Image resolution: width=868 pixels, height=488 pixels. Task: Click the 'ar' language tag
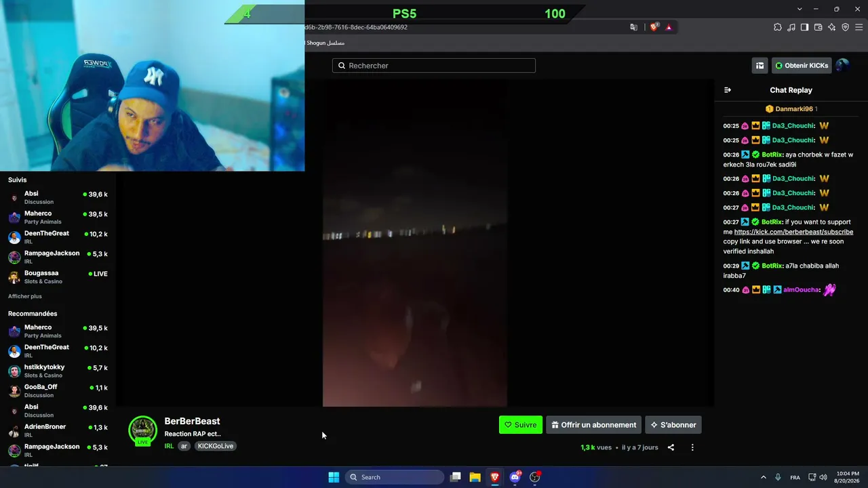tap(184, 446)
